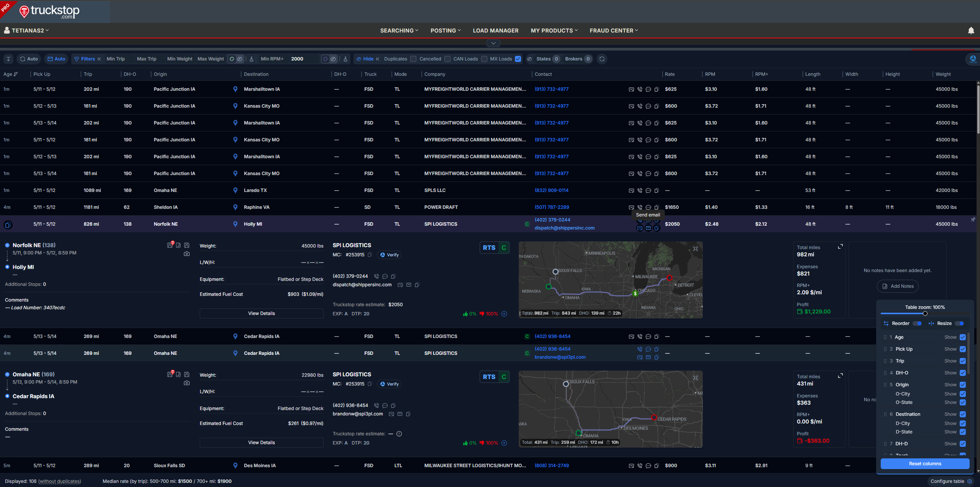Screen dimensions: 980x487
Task: Click map pin for Raphine VA row
Action: click(235, 207)
